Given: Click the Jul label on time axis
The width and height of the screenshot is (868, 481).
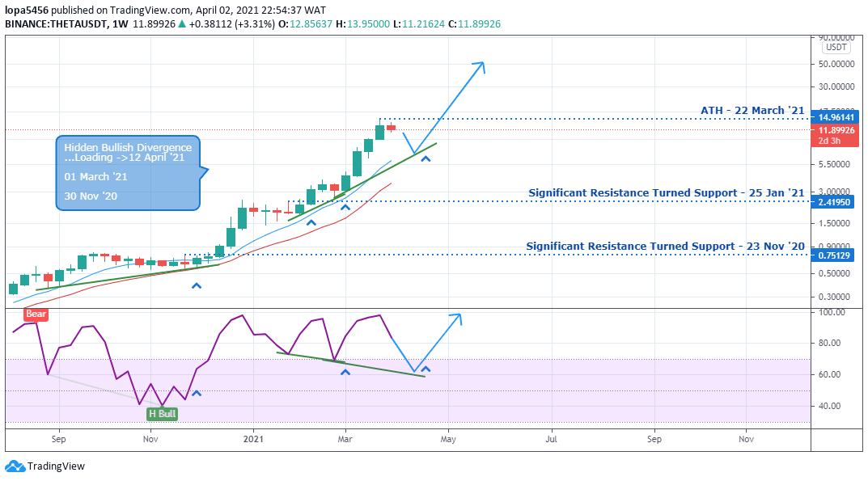Looking at the screenshot, I should tap(552, 439).
